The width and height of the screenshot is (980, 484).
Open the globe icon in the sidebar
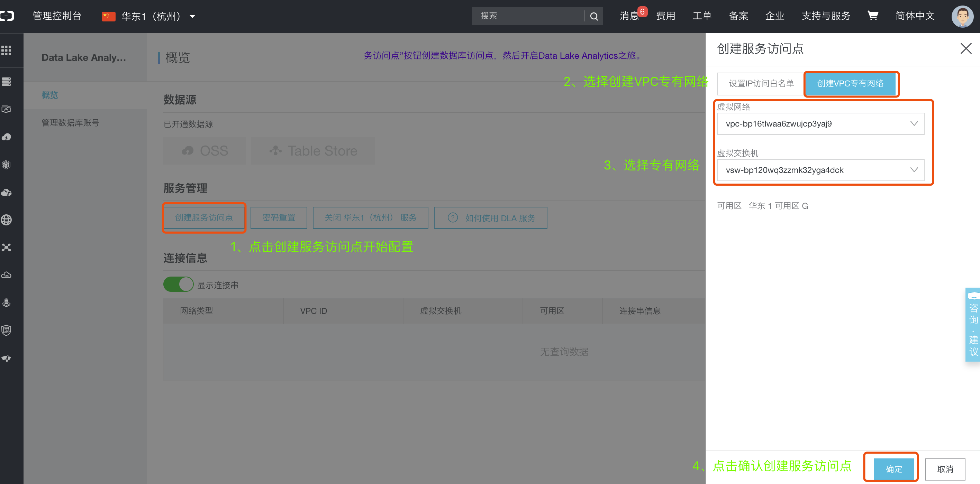(7, 220)
